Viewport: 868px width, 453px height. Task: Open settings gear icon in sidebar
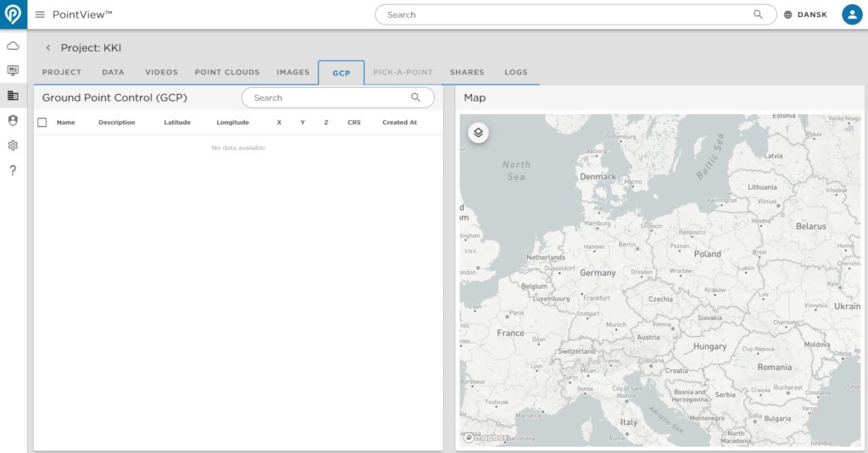(x=13, y=146)
